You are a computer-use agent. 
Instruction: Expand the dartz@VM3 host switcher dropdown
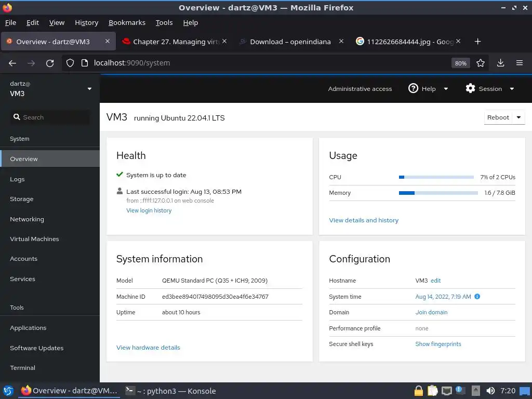coord(89,88)
